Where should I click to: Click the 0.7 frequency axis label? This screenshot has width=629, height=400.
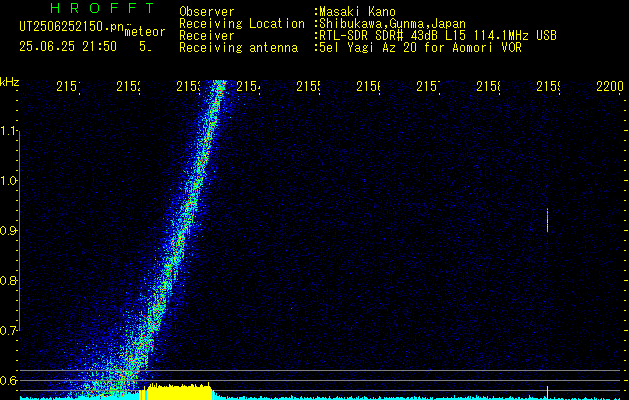8,331
